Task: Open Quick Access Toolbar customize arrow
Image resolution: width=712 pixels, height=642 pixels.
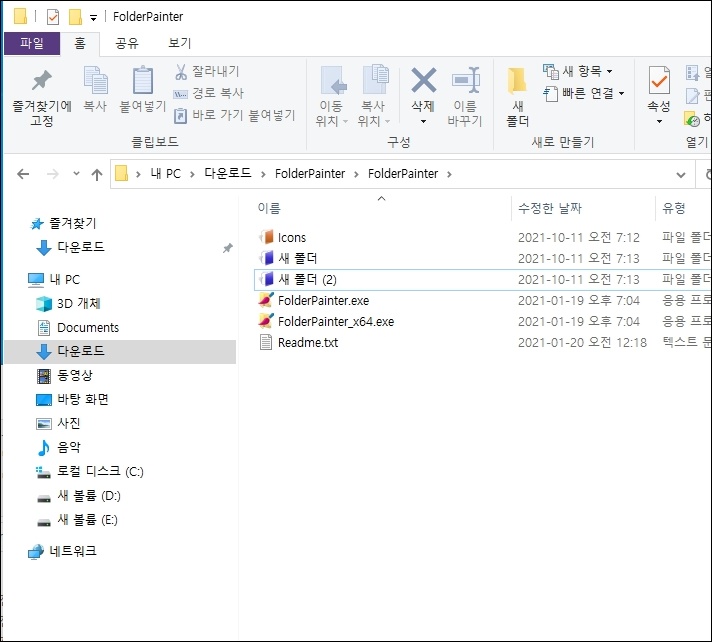Action: pos(93,18)
